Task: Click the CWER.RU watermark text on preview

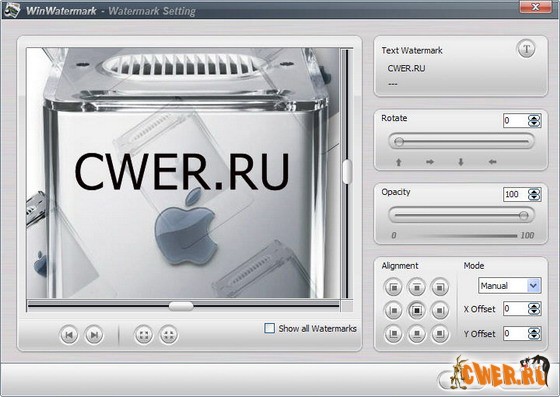Action: click(x=181, y=171)
